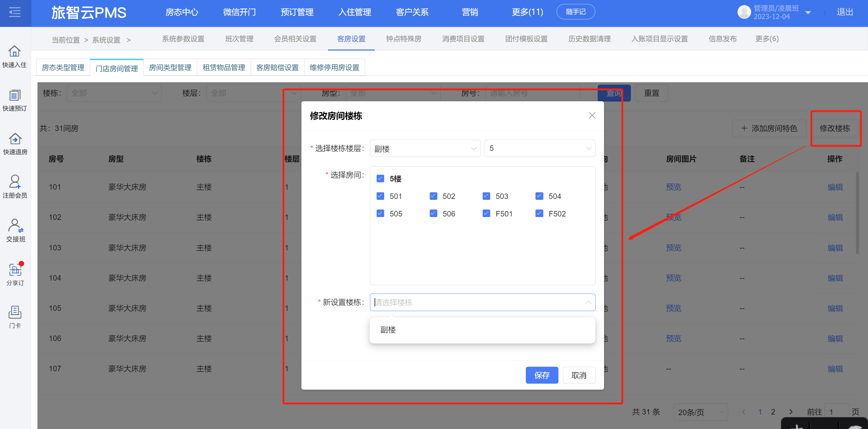Open 快速退房 icon in sidebar
The height and width of the screenshot is (429, 868).
point(15,138)
